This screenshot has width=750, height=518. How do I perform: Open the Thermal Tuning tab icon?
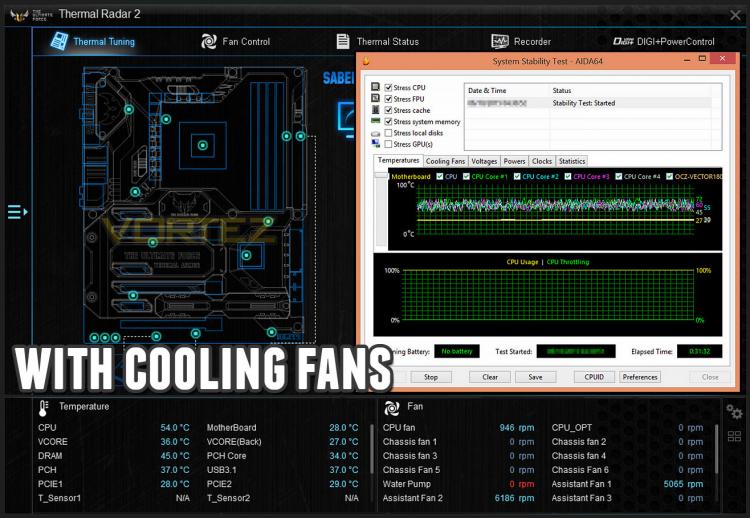60,41
